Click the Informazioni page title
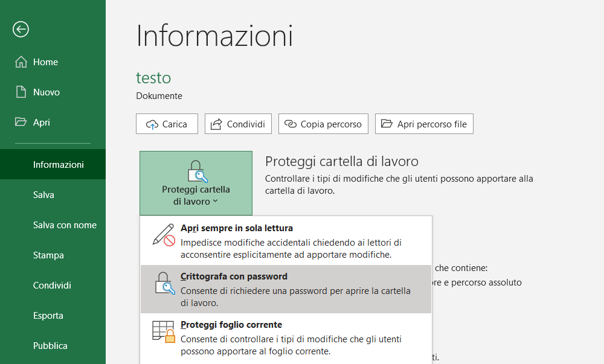Viewport: 604px width, 364px height. click(214, 36)
